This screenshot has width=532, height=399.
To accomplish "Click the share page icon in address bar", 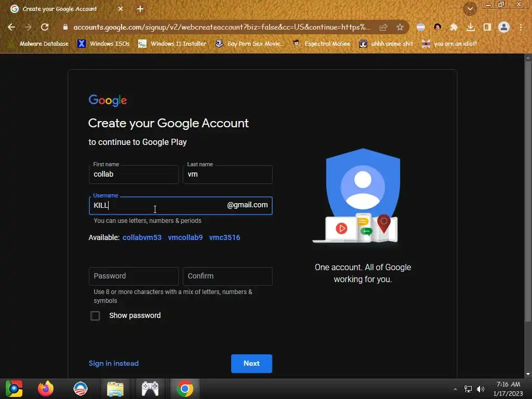I will pos(383,27).
